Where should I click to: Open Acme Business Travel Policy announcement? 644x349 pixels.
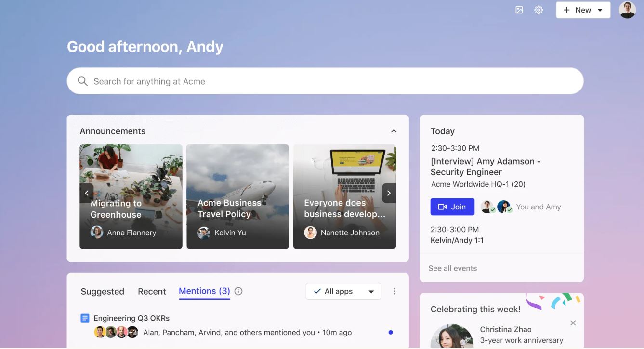[x=237, y=196]
